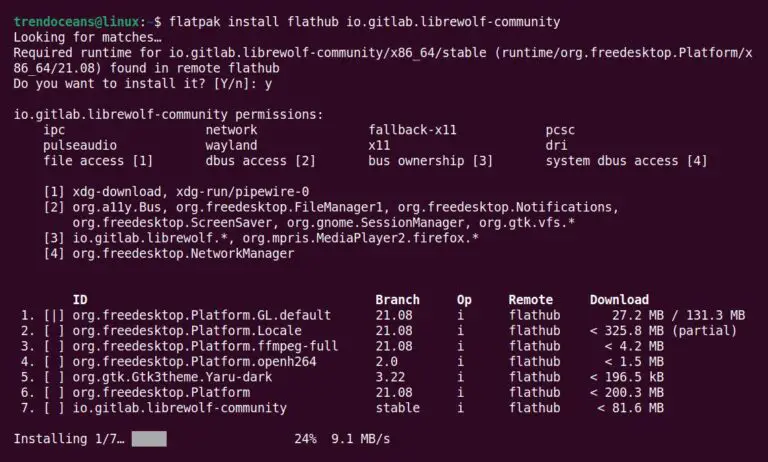This screenshot has width=768, height=462.
Task: Click the installing progress bar block
Action: [149, 439]
